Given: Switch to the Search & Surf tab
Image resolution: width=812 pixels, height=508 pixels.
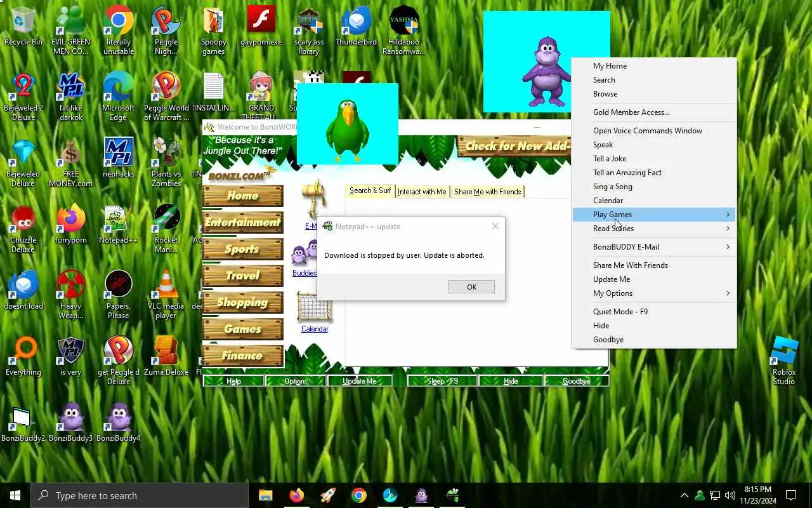Looking at the screenshot, I should pos(370,191).
